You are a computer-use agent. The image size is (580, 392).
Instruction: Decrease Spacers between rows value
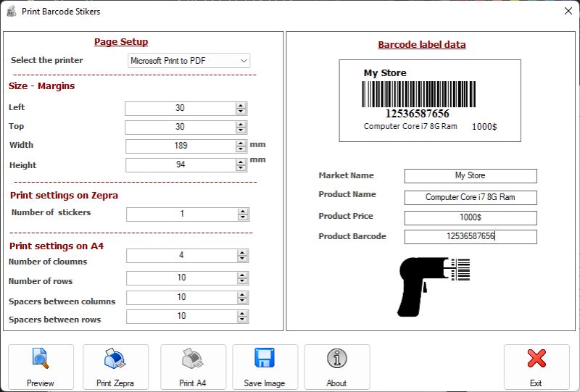pos(242,320)
